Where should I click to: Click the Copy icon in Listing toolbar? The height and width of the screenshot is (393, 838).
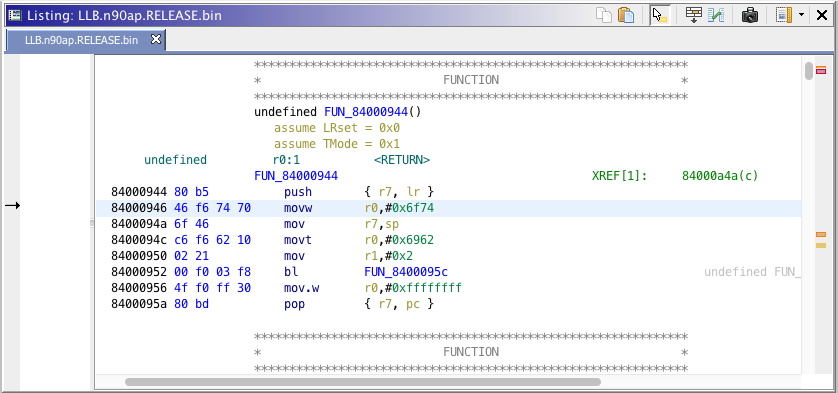(x=604, y=15)
